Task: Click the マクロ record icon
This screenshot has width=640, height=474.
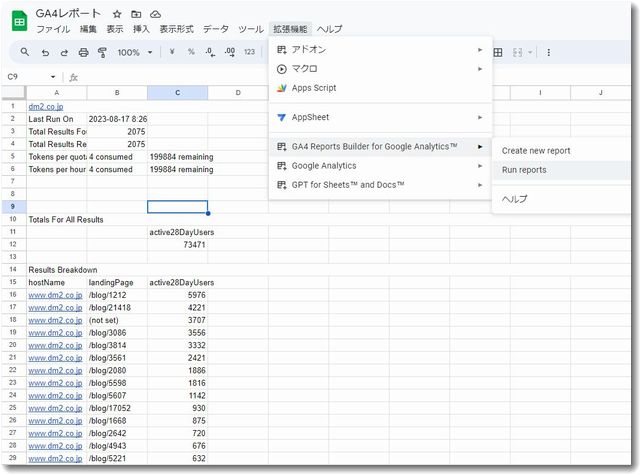Action: click(281, 69)
